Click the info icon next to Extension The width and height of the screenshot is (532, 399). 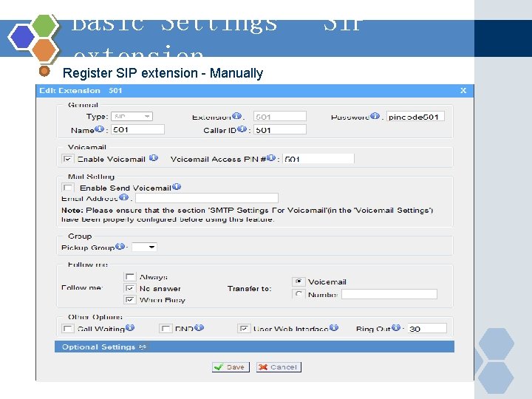point(237,116)
